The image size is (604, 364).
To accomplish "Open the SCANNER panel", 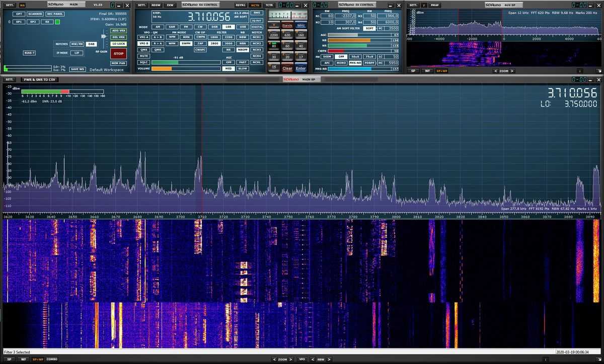I will tap(35, 14).
